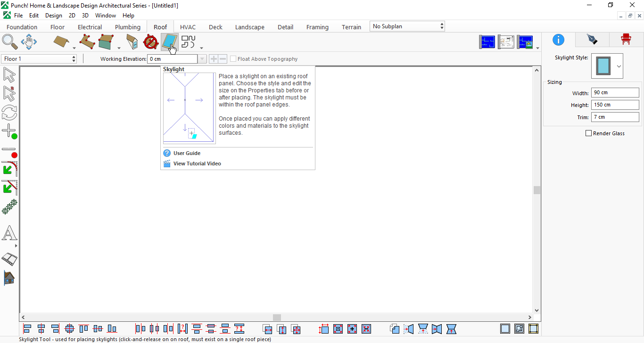644x343 pixels.
Task: Select the Pan hand tool
Action: coord(29,42)
